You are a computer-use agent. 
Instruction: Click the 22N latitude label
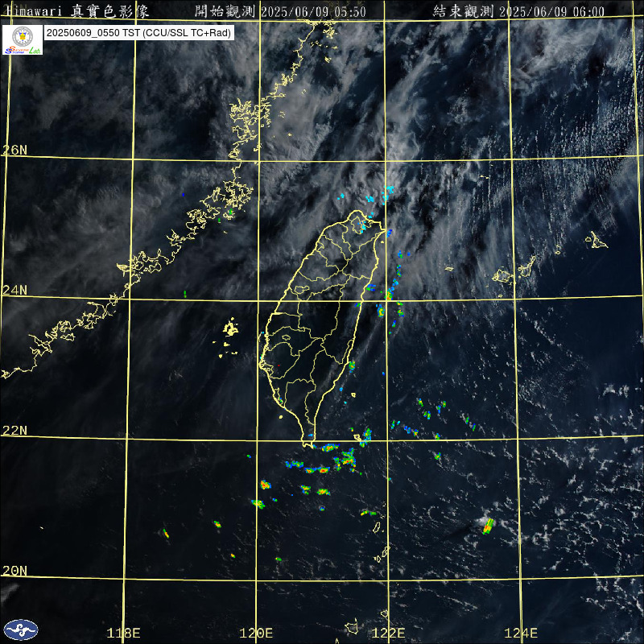(14, 430)
